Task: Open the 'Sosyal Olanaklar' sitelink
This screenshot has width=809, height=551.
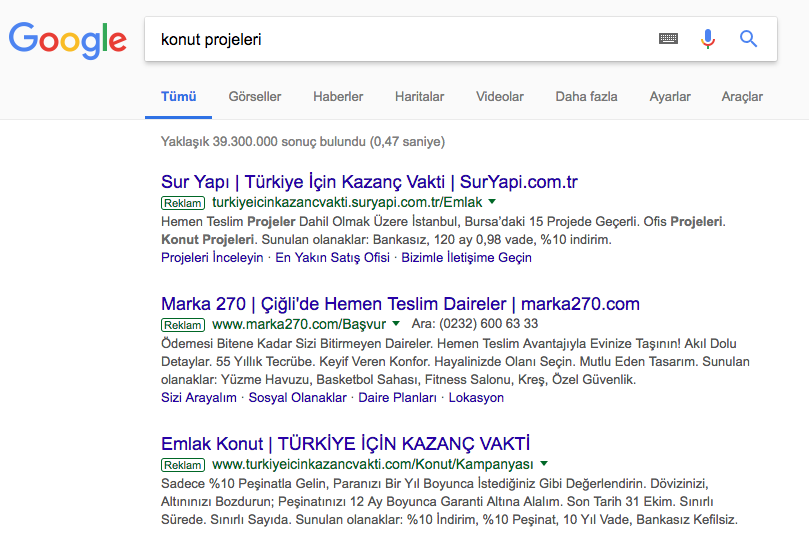Action: click(x=298, y=398)
